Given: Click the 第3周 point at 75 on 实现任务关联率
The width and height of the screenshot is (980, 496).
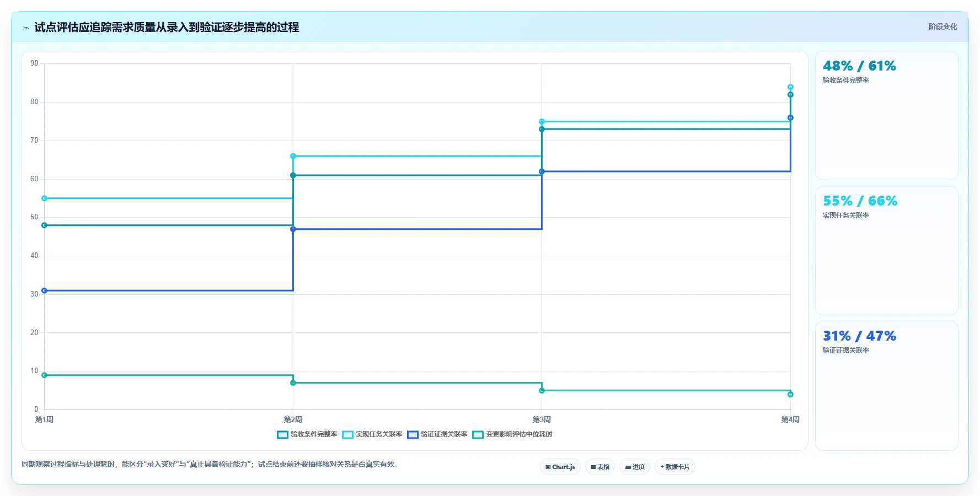Looking at the screenshot, I should (x=542, y=122).
